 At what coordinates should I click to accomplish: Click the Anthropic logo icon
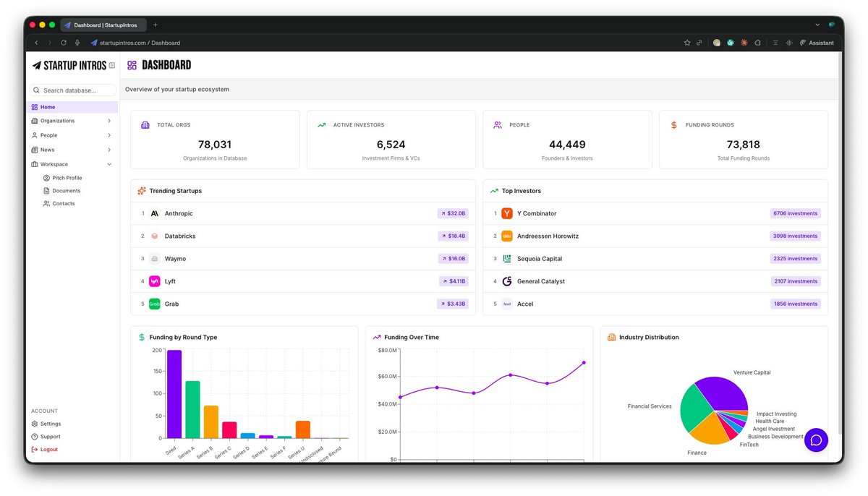click(x=155, y=213)
